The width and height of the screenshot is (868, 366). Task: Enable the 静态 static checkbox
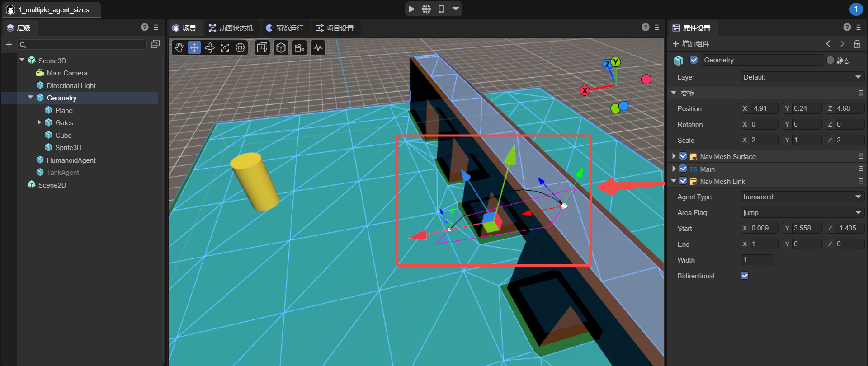click(830, 60)
